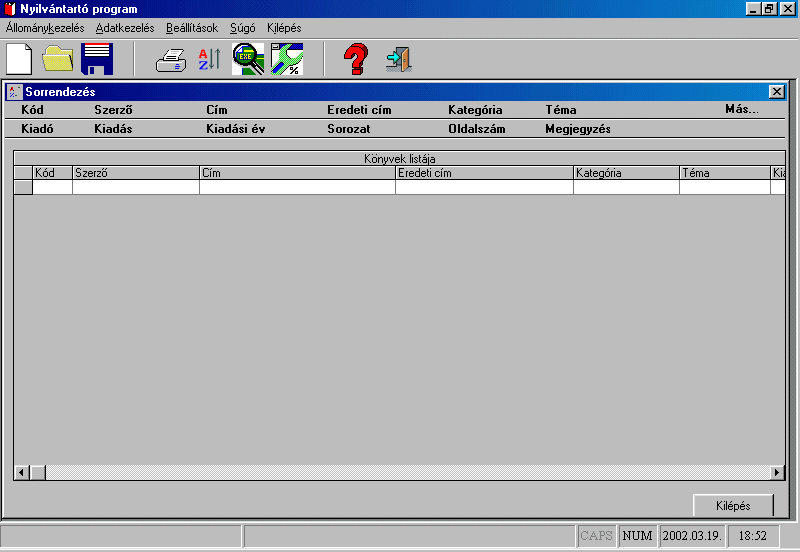The width and height of the screenshot is (800, 552).
Task: Open the Adatkezelés menu
Action: (x=125, y=28)
